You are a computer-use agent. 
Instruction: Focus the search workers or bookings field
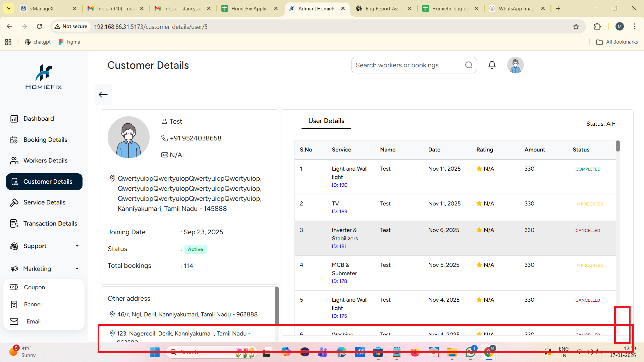tap(408, 65)
